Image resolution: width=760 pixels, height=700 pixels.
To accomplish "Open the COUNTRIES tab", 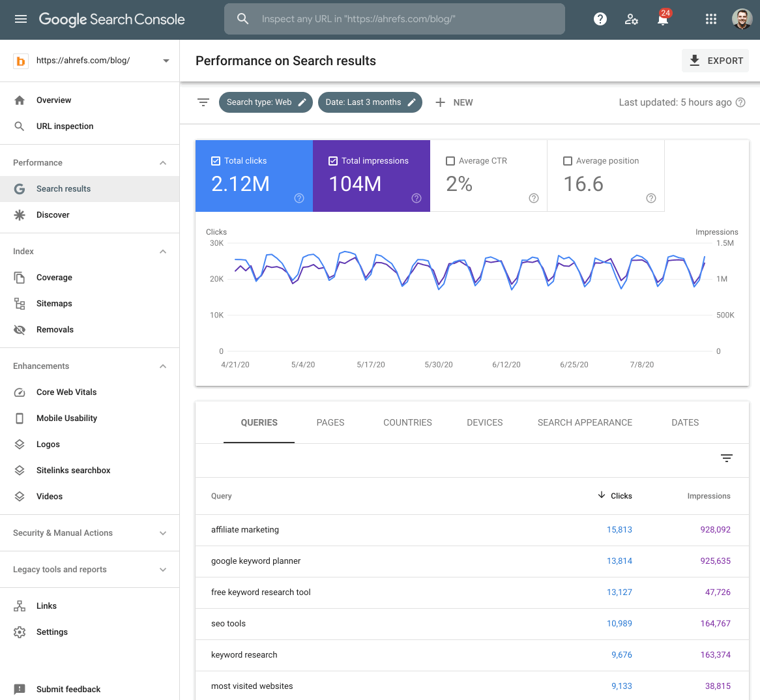I will (407, 422).
